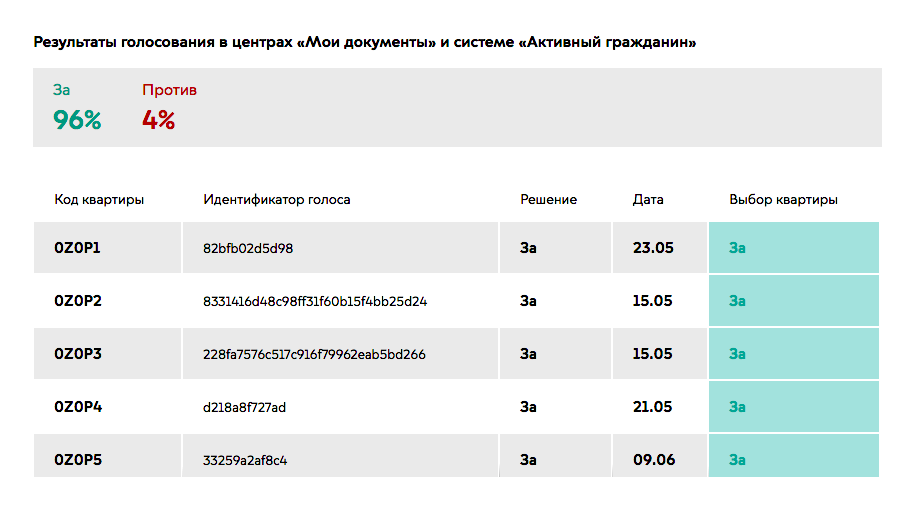Screen dimensions: 914x511
Task: Click vote identifier starting with 228fa7576c
Action: [314, 354]
